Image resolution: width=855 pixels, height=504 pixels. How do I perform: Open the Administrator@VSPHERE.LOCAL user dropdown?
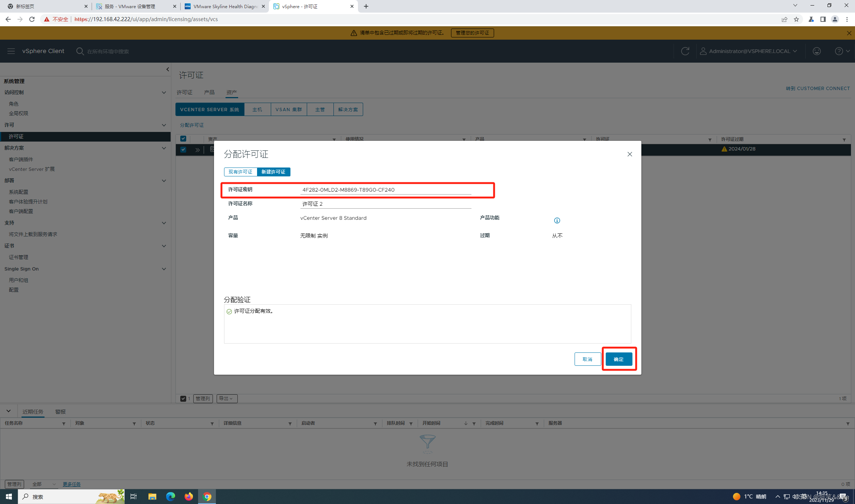[x=749, y=51]
